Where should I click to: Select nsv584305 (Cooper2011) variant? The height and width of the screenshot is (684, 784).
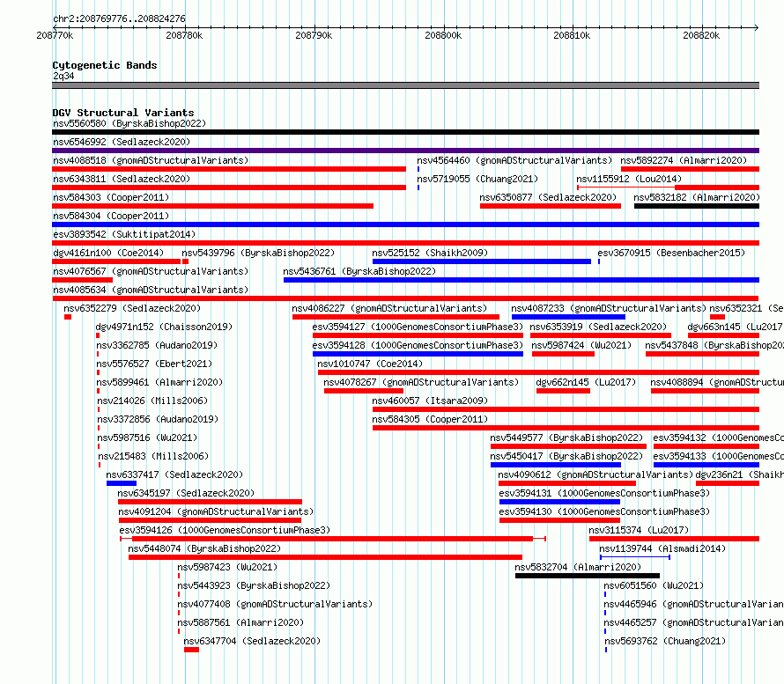pos(566,428)
